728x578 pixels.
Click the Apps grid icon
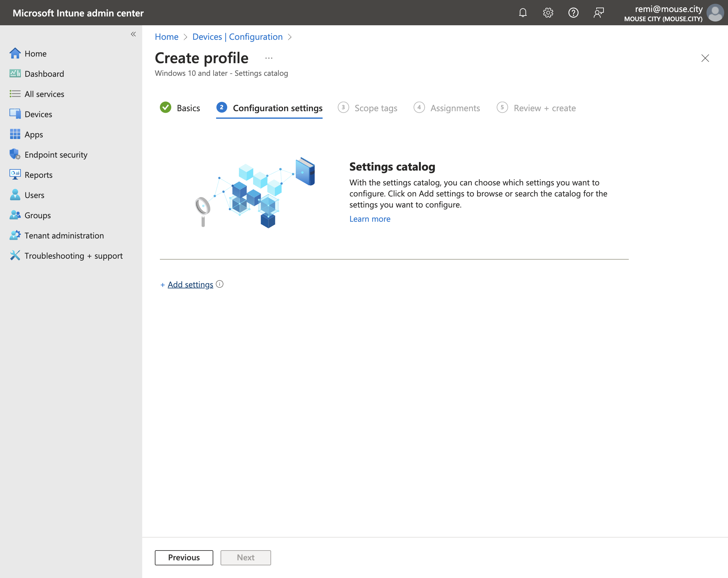pyautogui.click(x=15, y=134)
